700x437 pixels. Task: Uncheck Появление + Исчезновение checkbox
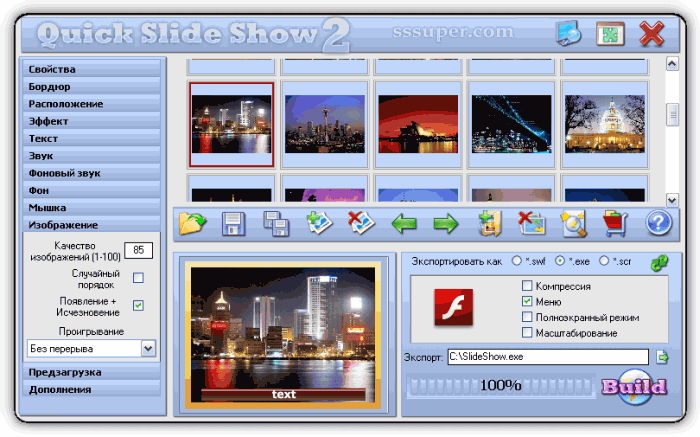pyautogui.click(x=138, y=306)
